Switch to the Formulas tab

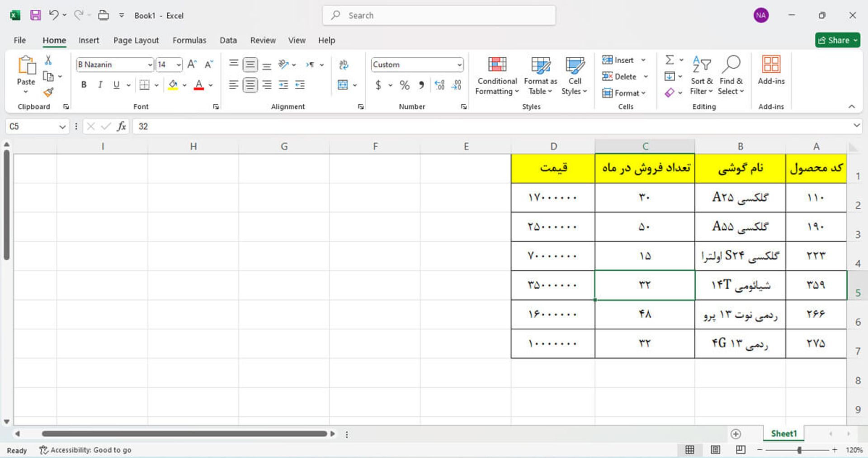pyautogui.click(x=189, y=40)
